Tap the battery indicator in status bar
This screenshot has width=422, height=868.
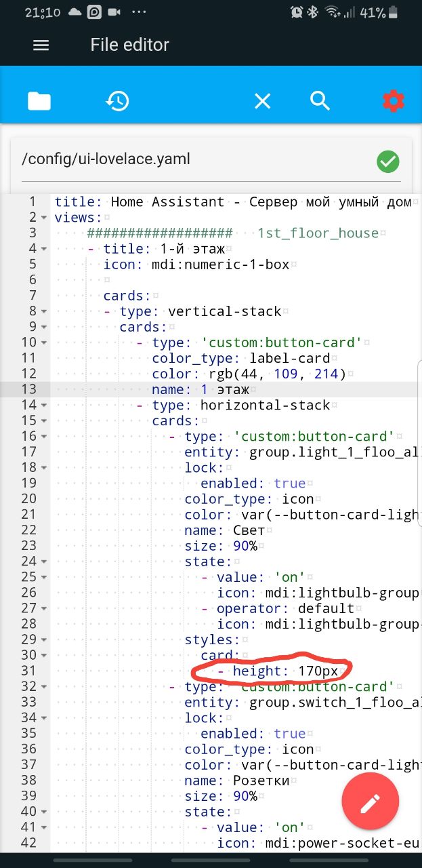(394, 13)
